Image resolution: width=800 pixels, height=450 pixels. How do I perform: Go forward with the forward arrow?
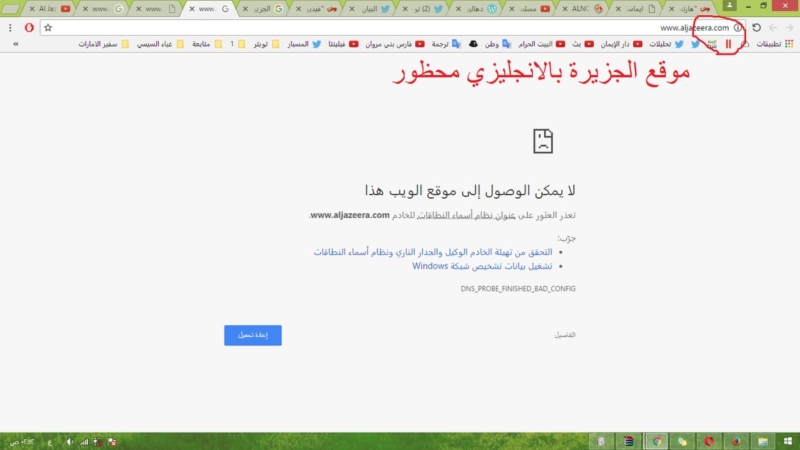click(789, 28)
